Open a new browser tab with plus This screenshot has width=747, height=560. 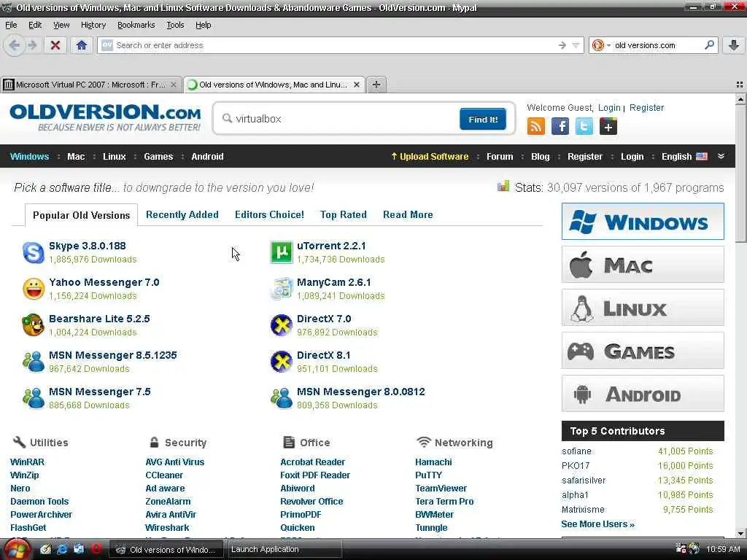[376, 85]
